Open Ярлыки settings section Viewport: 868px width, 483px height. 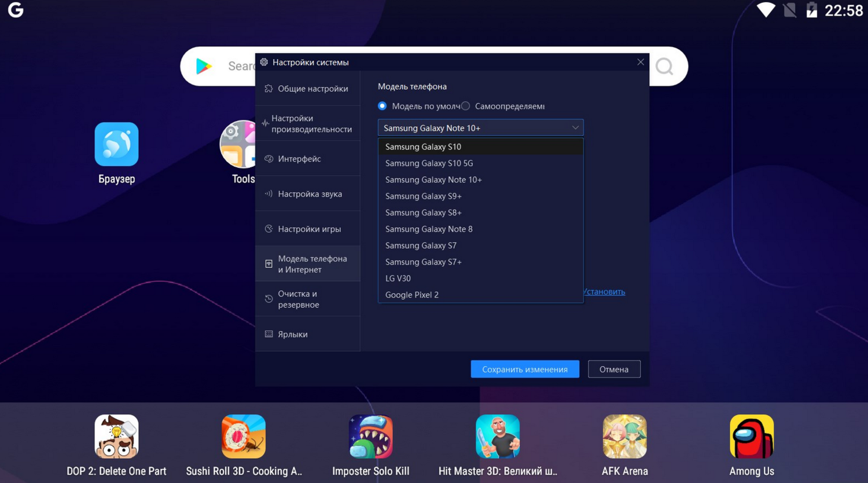click(308, 334)
